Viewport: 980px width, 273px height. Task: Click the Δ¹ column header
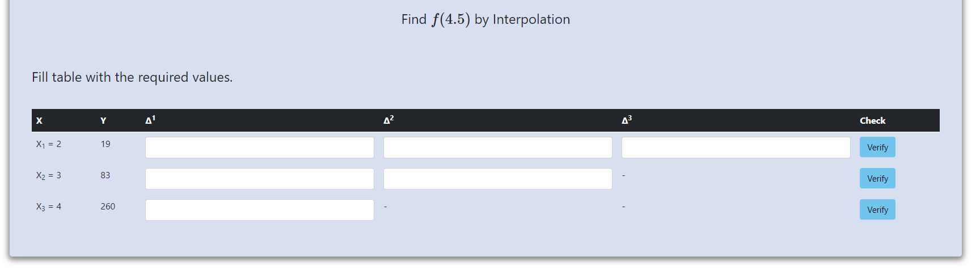(150, 120)
